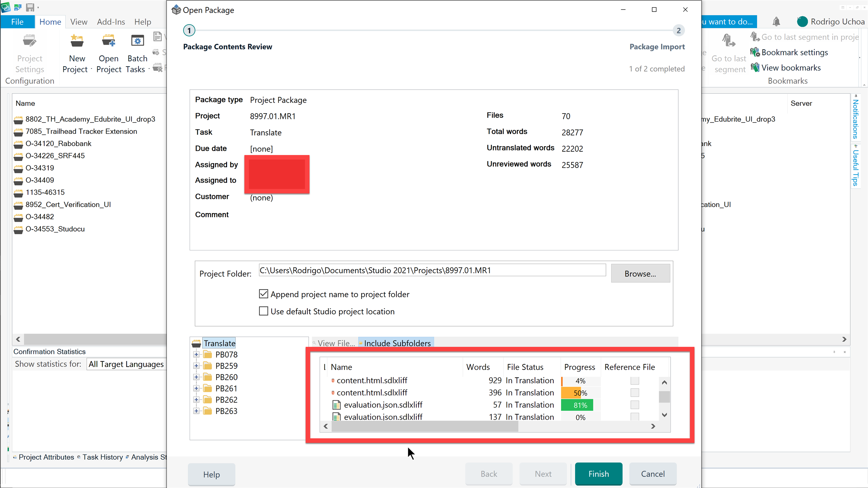Open the notifications bell
868x488 pixels.
[776, 22]
